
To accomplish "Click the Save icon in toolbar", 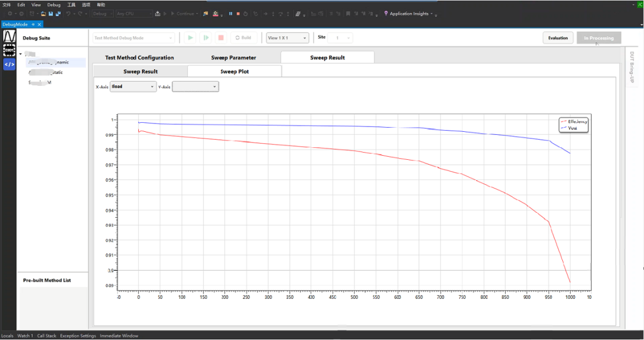I will tap(51, 14).
